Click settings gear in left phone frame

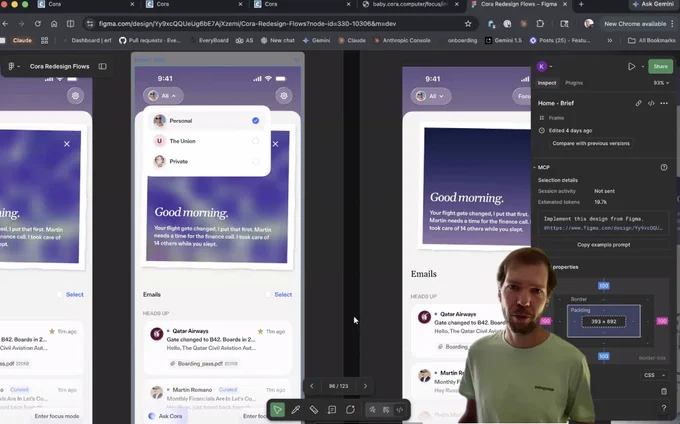pyautogui.click(x=75, y=96)
